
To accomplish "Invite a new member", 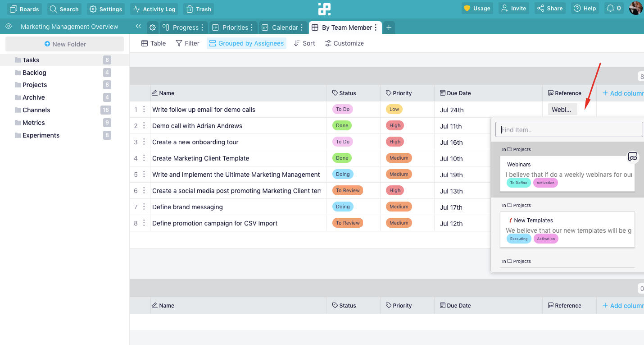I will (x=513, y=8).
